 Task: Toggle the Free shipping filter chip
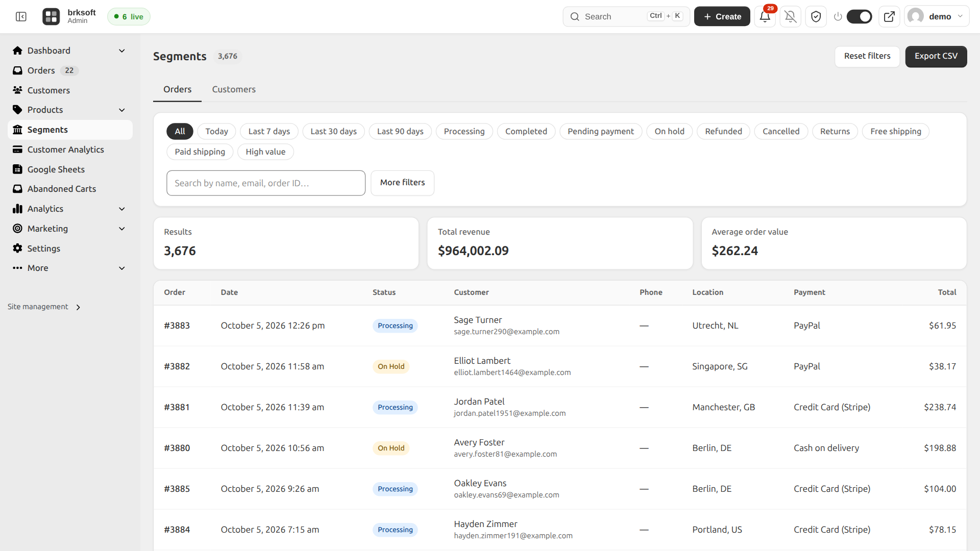click(x=896, y=132)
